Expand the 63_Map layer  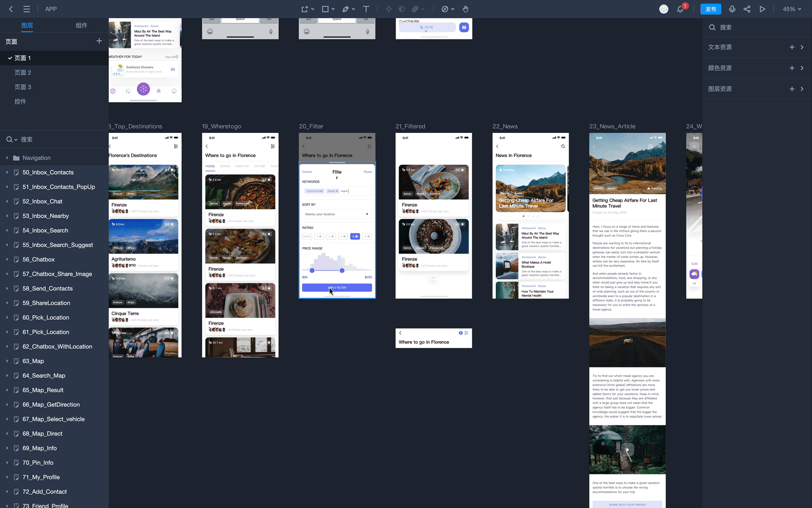[x=7, y=361]
